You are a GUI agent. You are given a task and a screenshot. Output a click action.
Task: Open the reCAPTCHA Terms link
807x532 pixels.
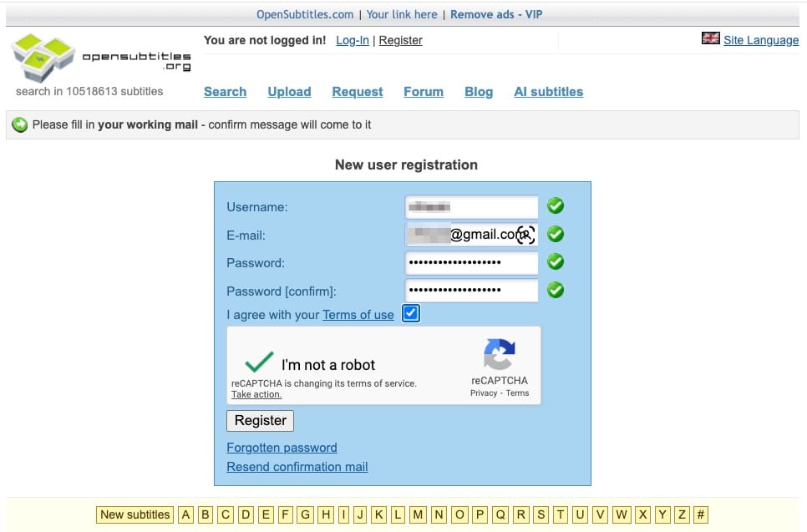pyautogui.click(x=517, y=393)
